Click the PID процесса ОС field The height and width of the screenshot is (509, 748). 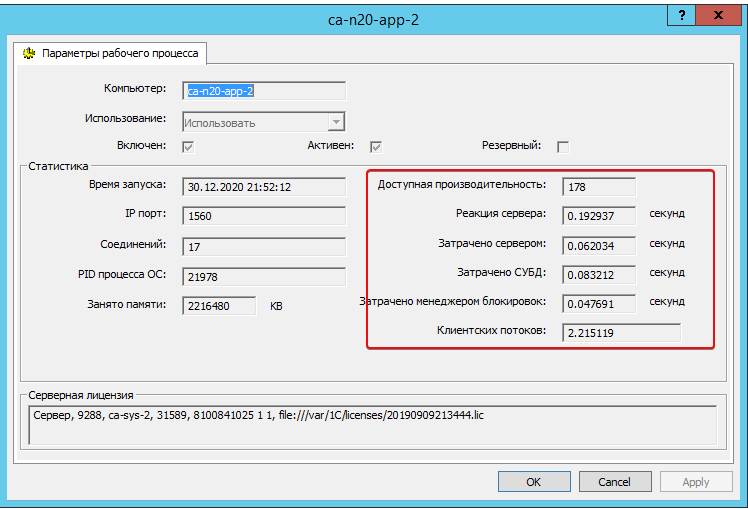click(x=264, y=277)
